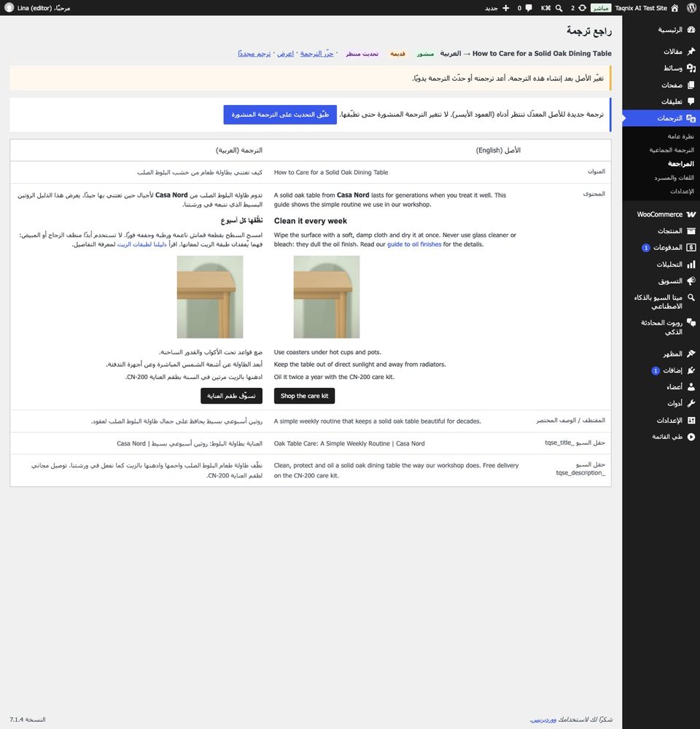Click the Clean it every week heading

[310, 221]
